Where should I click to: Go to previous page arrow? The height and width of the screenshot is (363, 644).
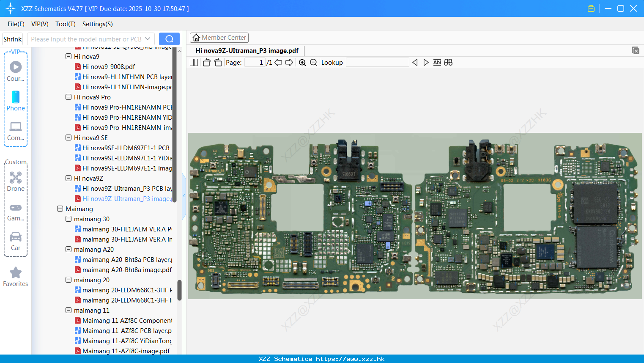click(x=278, y=63)
